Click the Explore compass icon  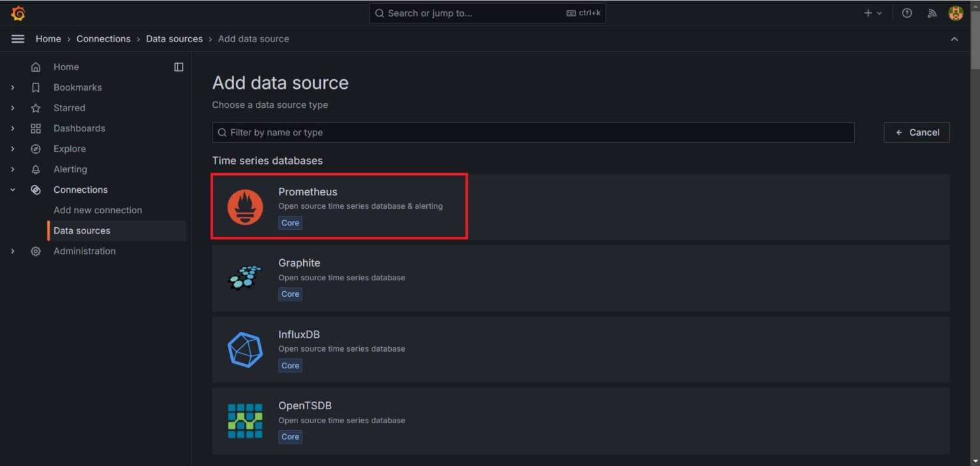click(x=36, y=149)
